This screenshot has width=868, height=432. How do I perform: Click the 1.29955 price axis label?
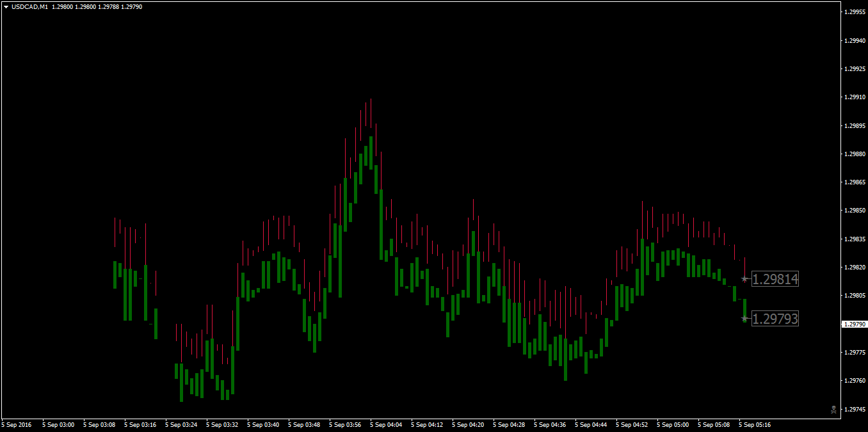click(x=855, y=12)
